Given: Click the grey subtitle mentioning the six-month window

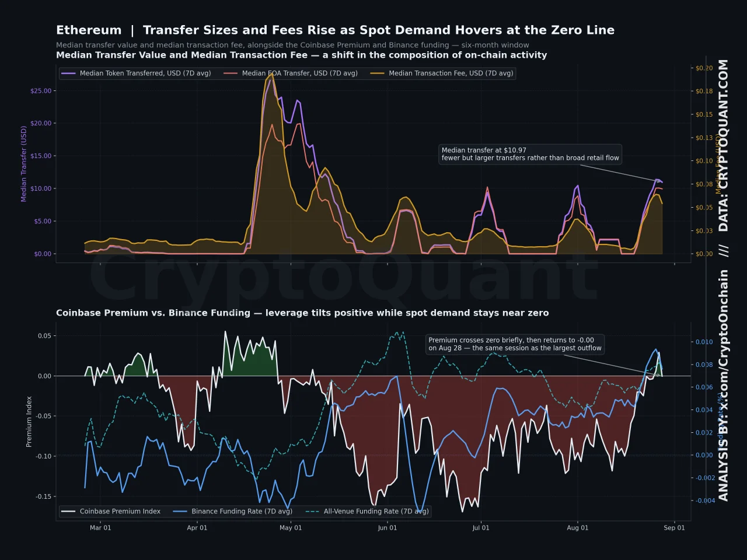Looking at the screenshot, I should [292, 45].
